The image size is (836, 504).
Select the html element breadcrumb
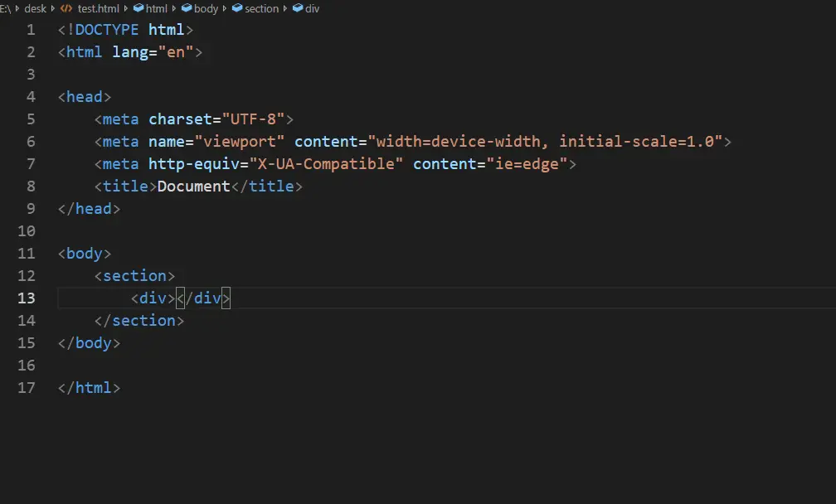coord(156,8)
